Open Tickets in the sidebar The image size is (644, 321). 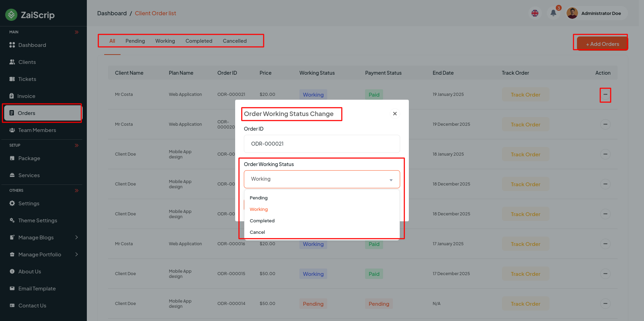point(27,79)
